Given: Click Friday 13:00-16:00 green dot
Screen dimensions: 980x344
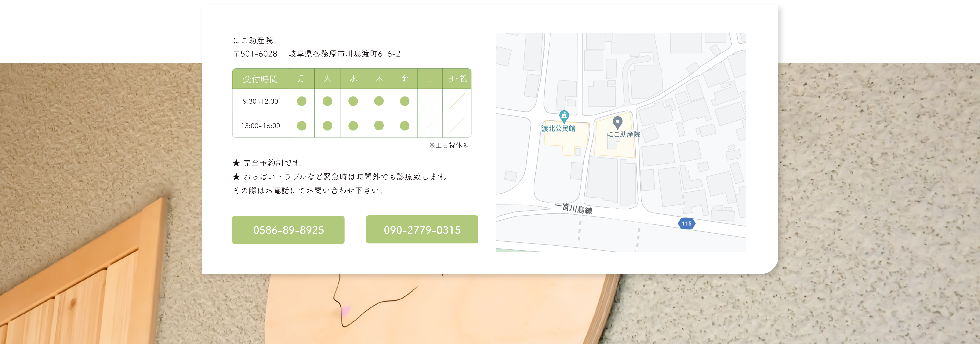Looking at the screenshot, I should [x=404, y=126].
